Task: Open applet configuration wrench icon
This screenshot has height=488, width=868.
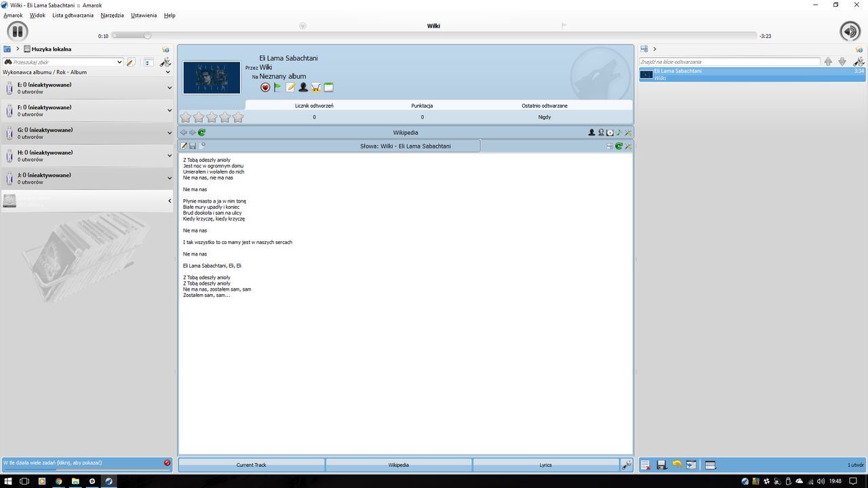Action: pos(627,465)
